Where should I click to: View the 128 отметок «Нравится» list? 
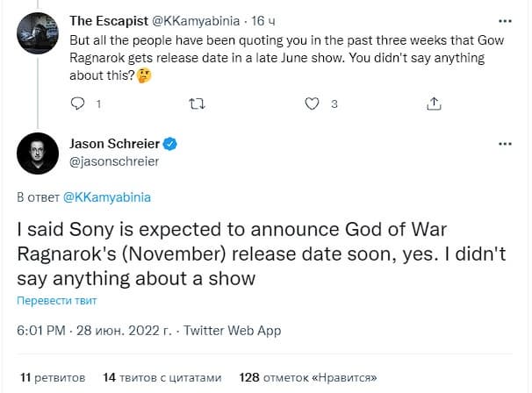(308, 377)
